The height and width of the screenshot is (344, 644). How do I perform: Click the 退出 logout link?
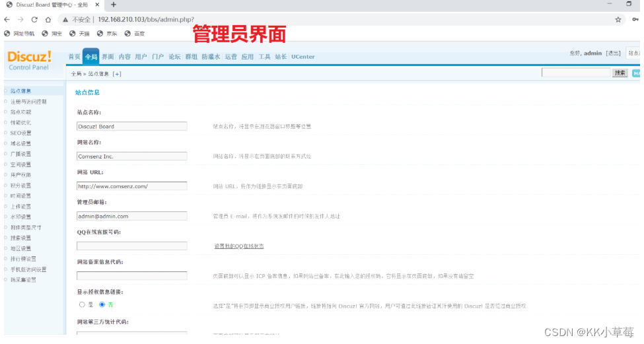pos(613,53)
